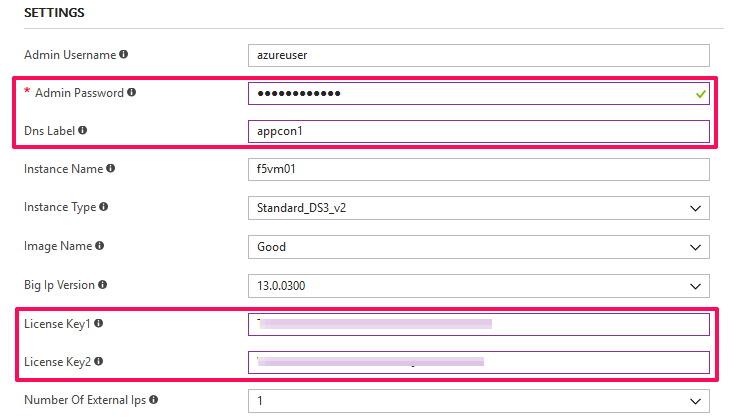Open the Image Name dropdown showing Good
The image size is (729, 419).
point(479,247)
